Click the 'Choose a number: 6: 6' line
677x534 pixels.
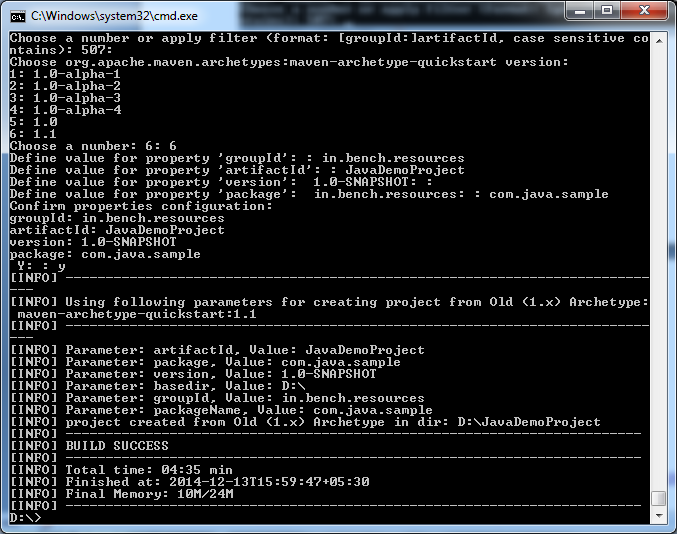point(93,146)
